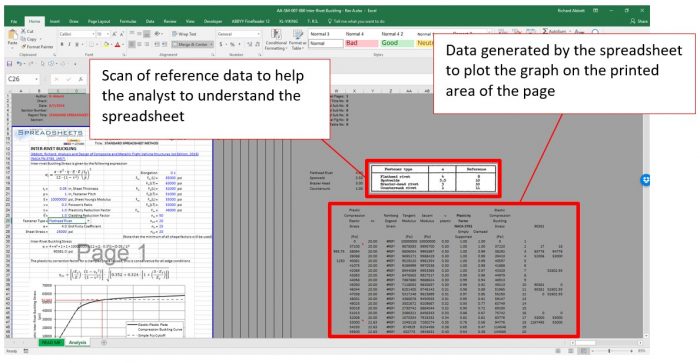
Task: Add a new sheet with plus icon
Action: [104, 342]
